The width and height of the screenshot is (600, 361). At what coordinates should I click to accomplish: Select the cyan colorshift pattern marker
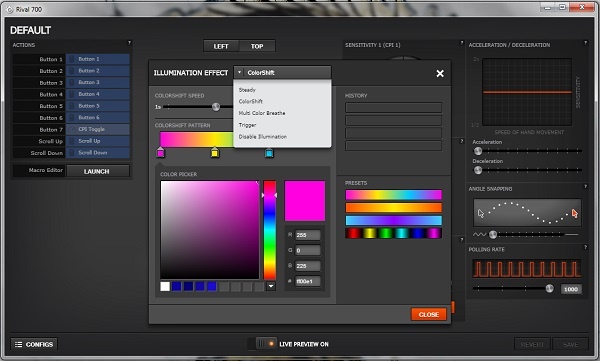pos(269,153)
